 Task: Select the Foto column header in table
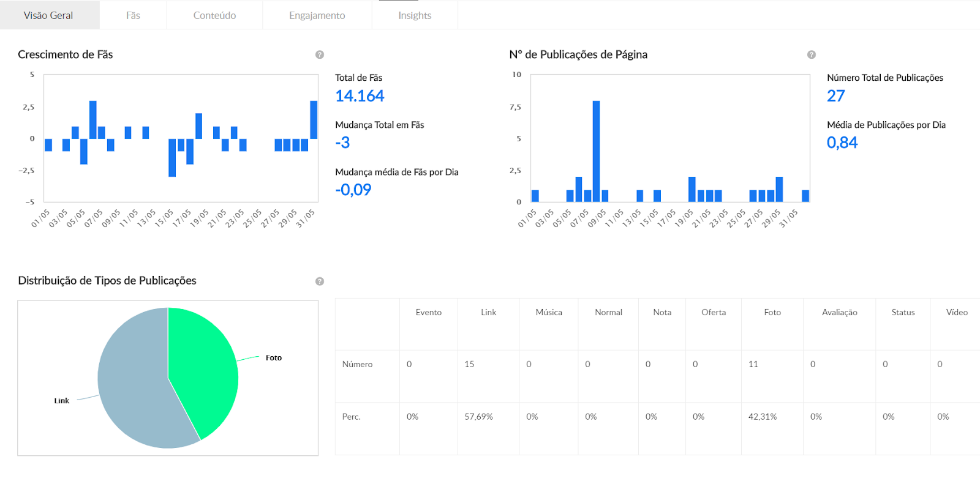pos(772,312)
